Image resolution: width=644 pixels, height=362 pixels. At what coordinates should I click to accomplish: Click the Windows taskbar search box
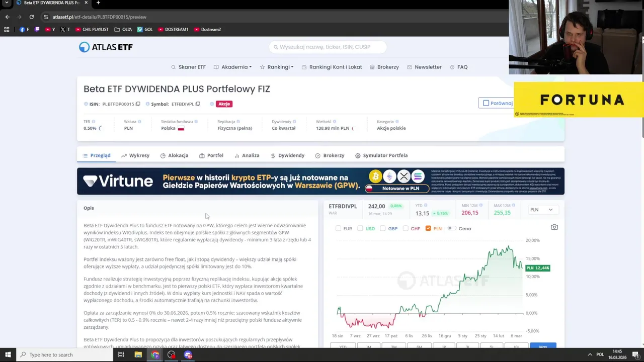coord(64,355)
